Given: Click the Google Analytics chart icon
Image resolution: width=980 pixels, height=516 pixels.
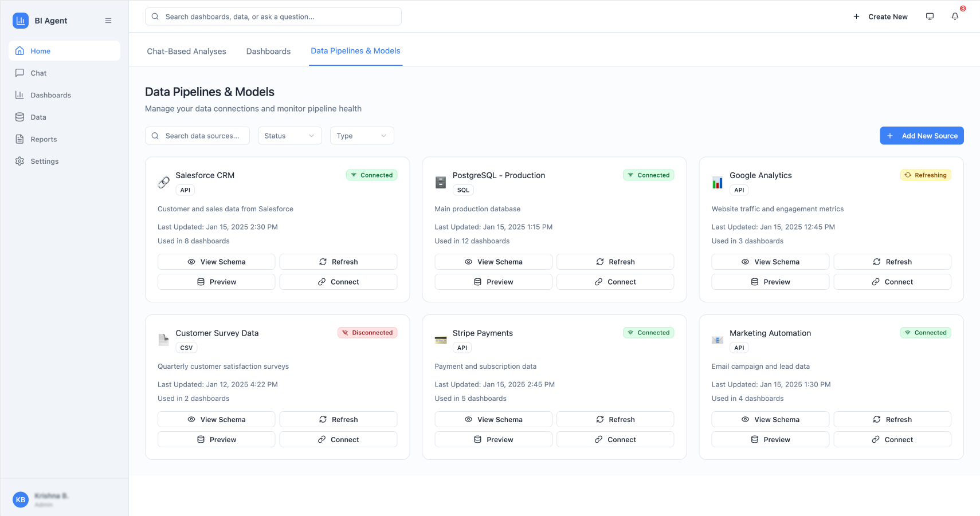Looking at the screenshot, I should pos(718,183).
